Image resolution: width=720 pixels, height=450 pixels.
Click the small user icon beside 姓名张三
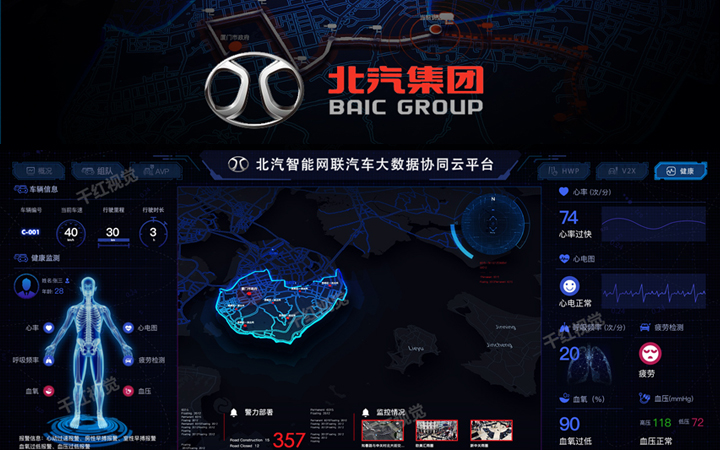point(68,280)
